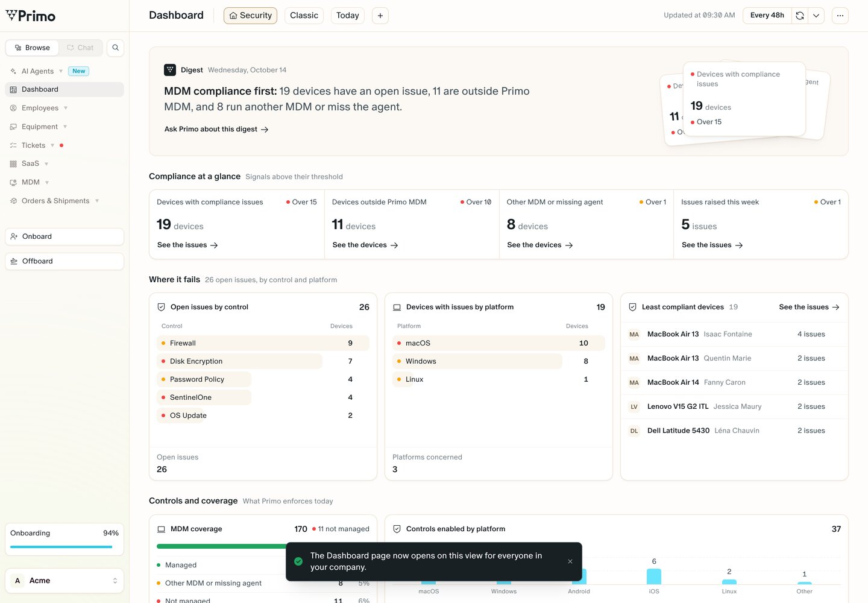Viewport: 868px width, 603px height.
Task: Click the AI Agents sparkle icon
Action: (13, 71)
